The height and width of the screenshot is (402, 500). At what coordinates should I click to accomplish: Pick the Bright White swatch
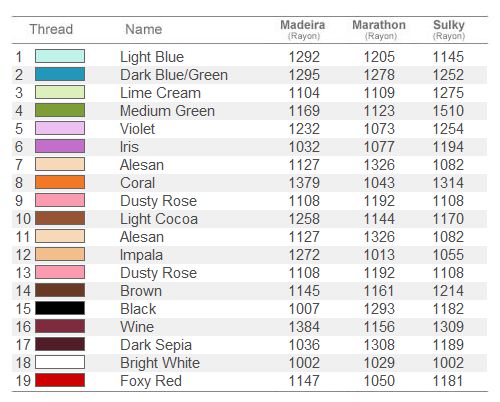pyautogui.click(x=60, y=362)
